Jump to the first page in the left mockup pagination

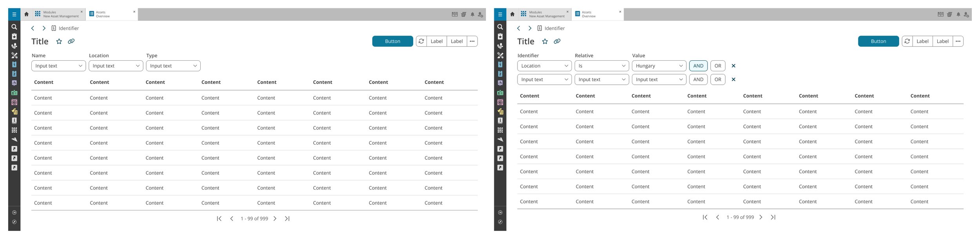pyautogui.click(x=219, y=219)
